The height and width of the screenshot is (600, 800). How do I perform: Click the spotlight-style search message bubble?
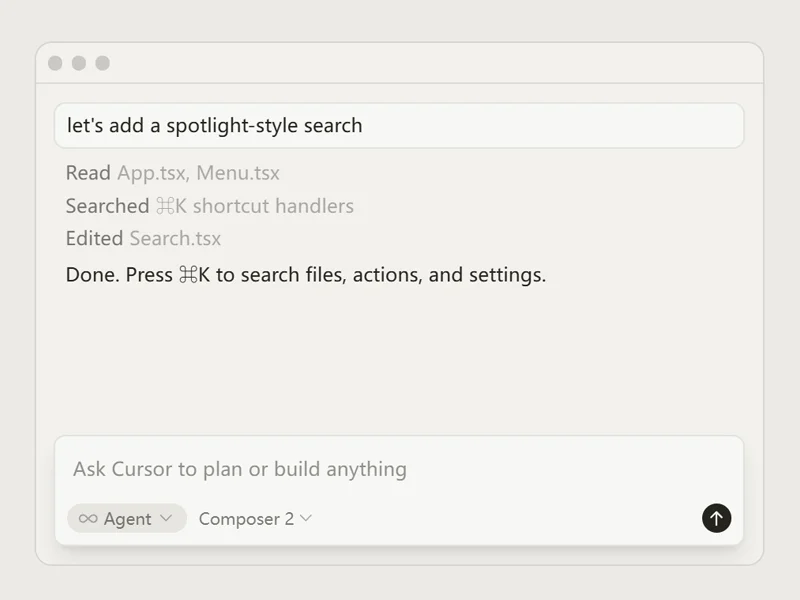[399, 126]
